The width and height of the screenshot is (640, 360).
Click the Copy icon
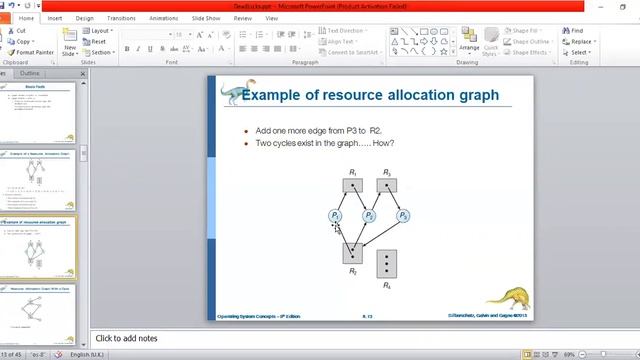tap(11, 42)
